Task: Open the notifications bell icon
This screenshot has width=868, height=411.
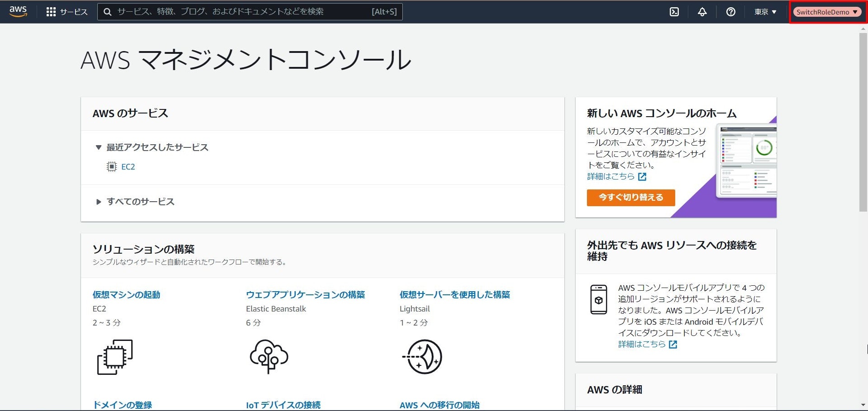Action: pos(702,12)
